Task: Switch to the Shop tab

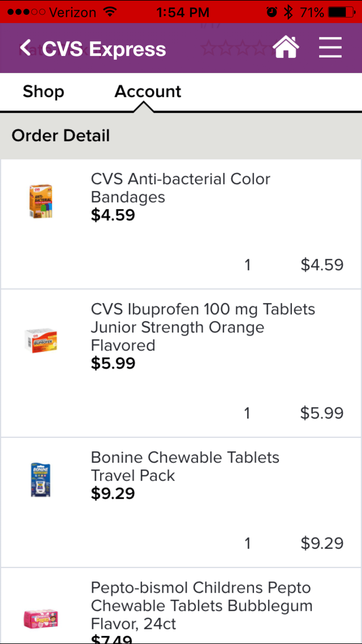Action: click(x=43, y=92)
